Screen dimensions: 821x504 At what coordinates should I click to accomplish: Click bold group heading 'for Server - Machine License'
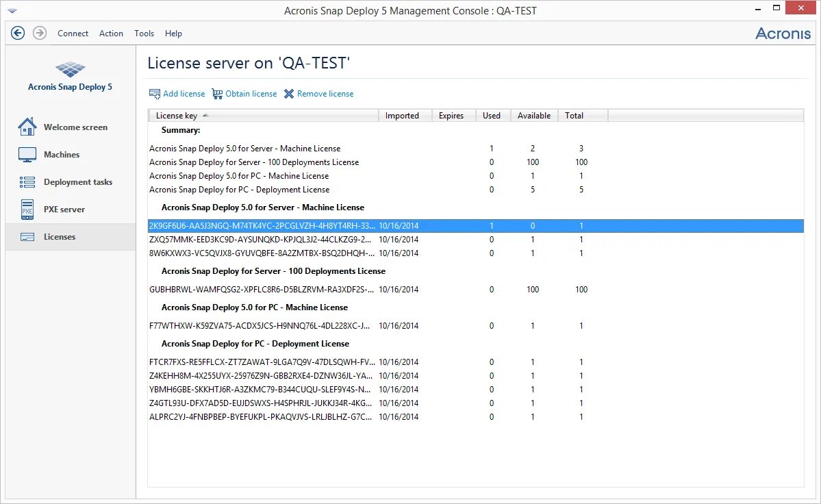click(x=263, y=207)
